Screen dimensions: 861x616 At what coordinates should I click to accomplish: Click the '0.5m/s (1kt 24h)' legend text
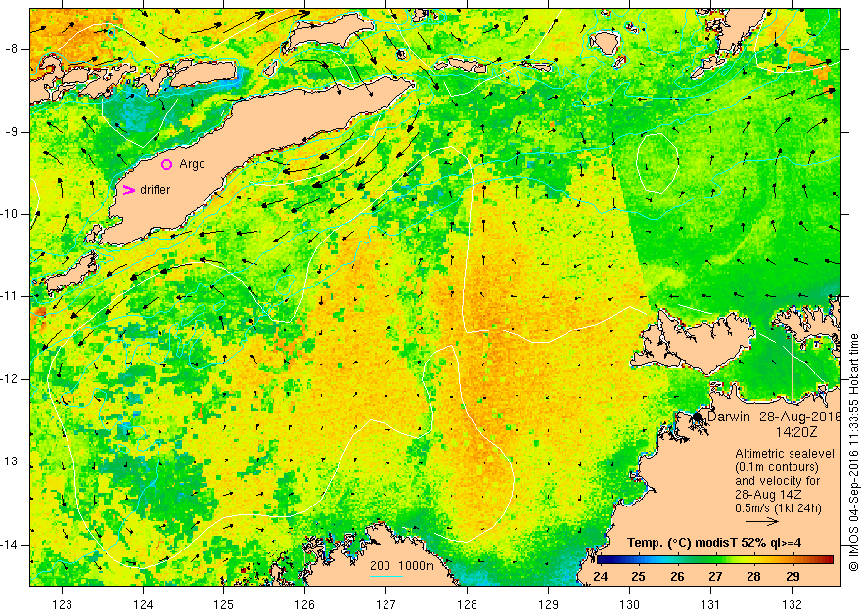[x=779, y=508]
